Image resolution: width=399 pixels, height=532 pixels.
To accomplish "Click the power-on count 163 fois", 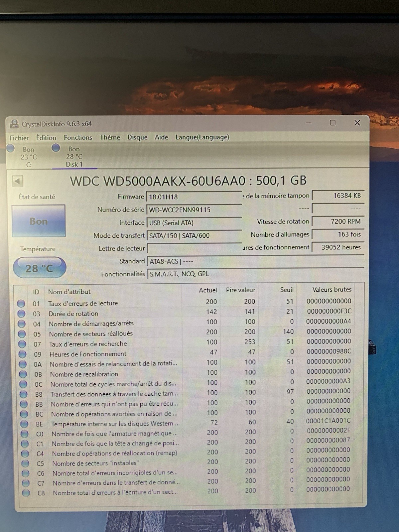I will pyautogui.click(x=338, y=234).
